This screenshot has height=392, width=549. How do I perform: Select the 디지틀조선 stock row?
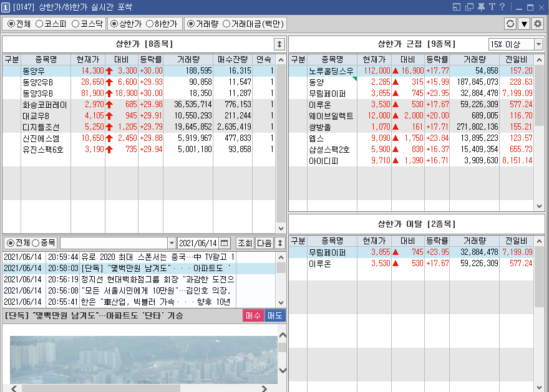pyautogui.click(x=139, y=127)
